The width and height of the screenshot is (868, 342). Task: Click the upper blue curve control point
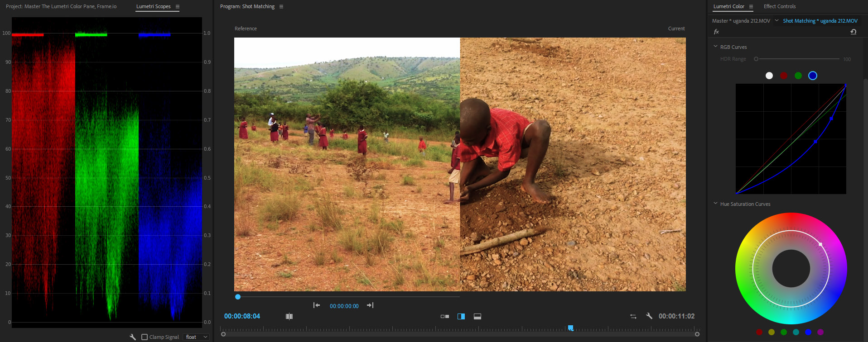point(831,119)
